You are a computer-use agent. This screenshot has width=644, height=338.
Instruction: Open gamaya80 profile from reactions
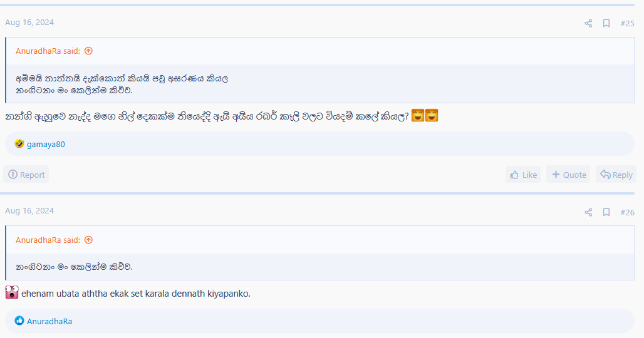46,144
